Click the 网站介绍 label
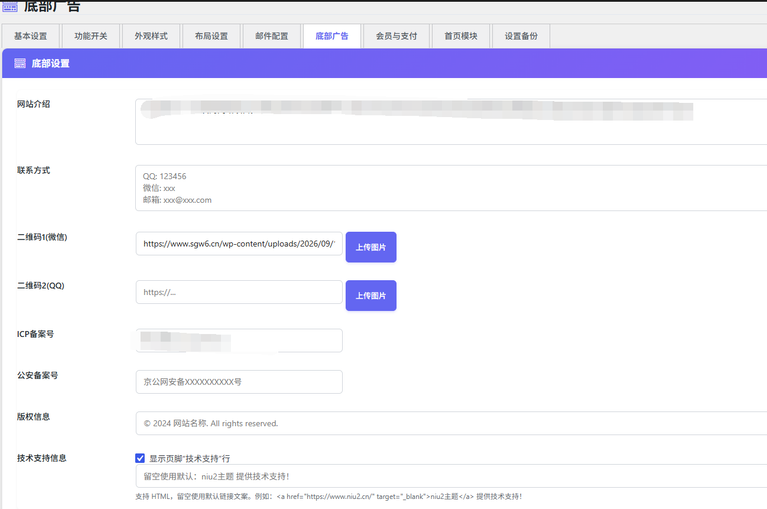The image size is (767, 509). pyautogui.click(x=33, y=104)
